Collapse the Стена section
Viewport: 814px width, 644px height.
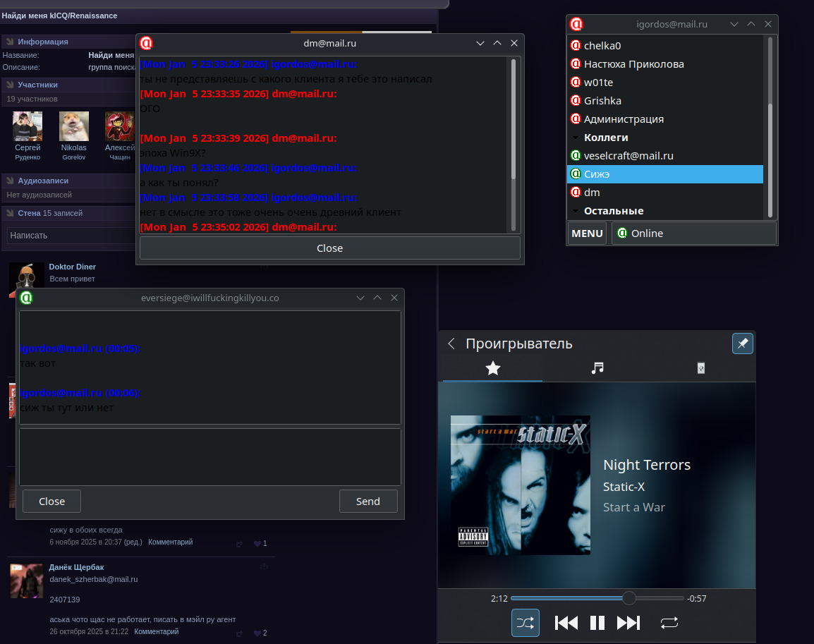pyautogui.click(x=10, y=213)
